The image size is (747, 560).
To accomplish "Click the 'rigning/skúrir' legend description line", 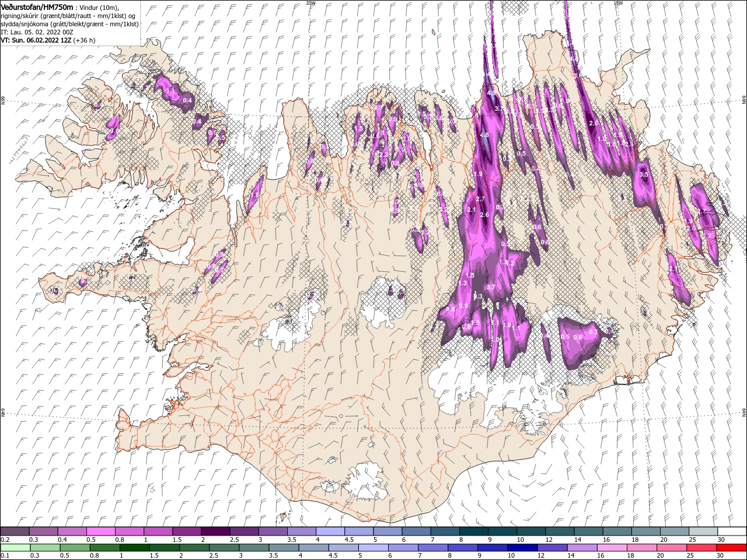I will pos(68,16).
